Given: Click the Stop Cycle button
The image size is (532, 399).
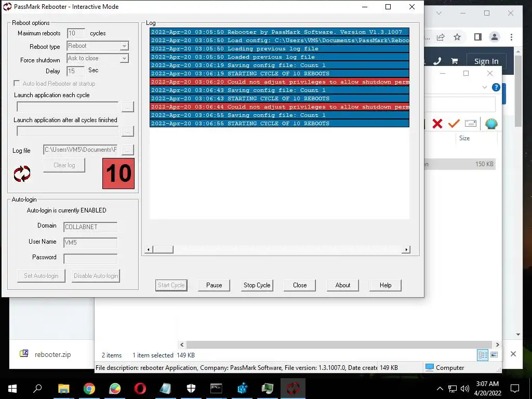Looking at the screenshot, I should (x=257, y=285).
